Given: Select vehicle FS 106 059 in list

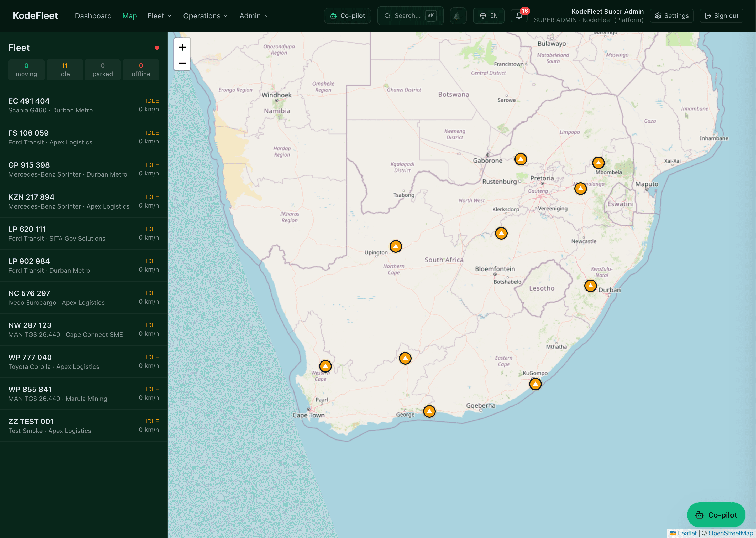Looking at the screenshot, I should (84, 137).
